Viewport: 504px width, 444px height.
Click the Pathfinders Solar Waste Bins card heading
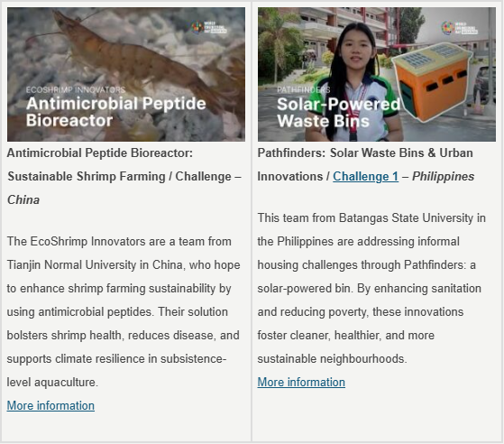coord(366,165)
